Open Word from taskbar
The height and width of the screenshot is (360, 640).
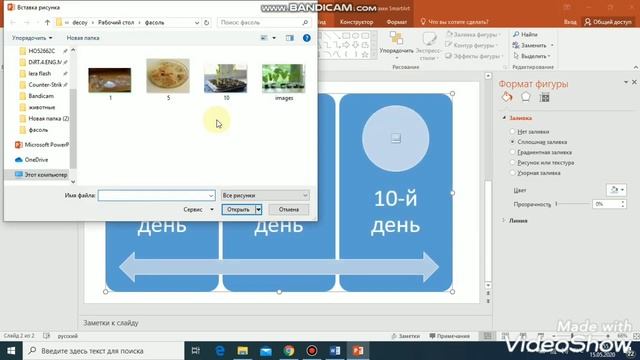(x=335, y=351)
